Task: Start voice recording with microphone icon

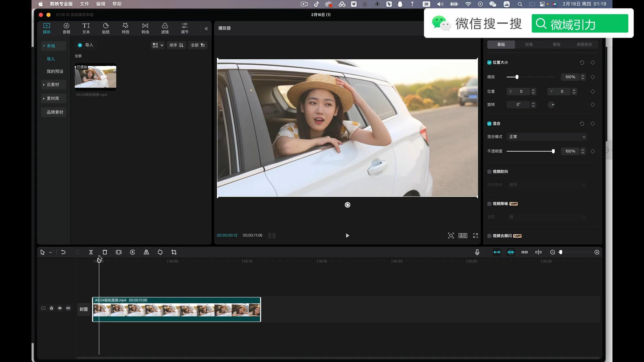Action: pos(477,252)
